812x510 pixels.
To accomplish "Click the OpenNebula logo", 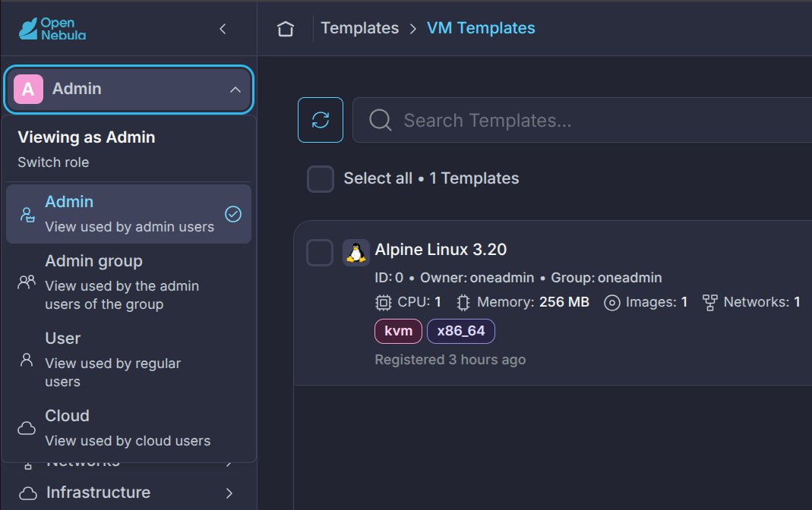I will point(52,29).
